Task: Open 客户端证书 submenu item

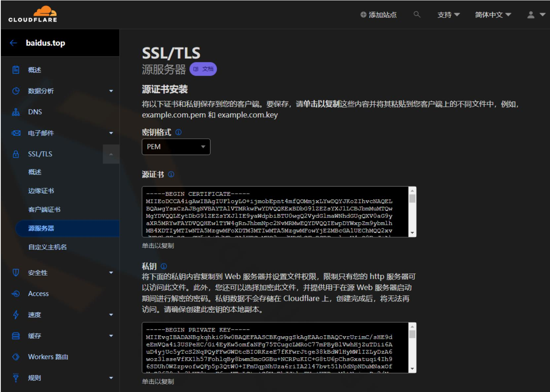Action: pos(44,210)
